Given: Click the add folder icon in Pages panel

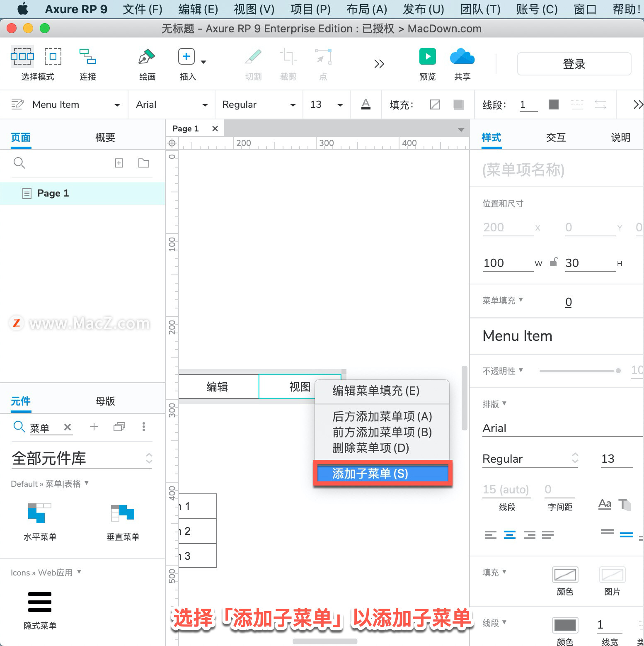Looking at the screenshot, I should click(144, 163).
